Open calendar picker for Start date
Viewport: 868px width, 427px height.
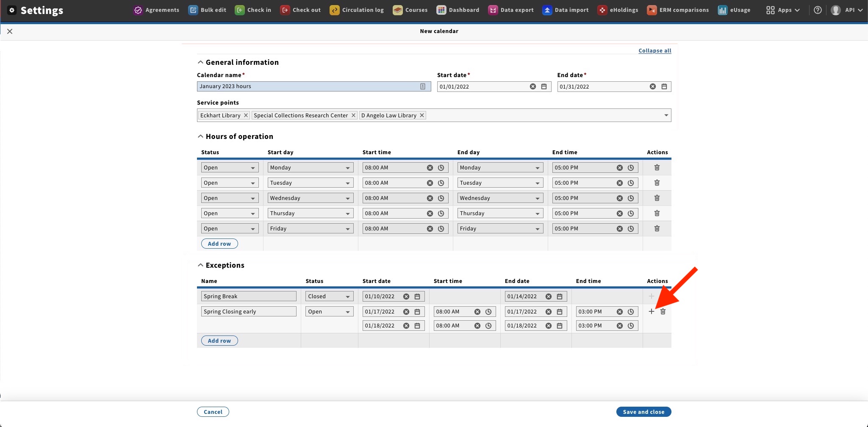click(x=544, y=86)
